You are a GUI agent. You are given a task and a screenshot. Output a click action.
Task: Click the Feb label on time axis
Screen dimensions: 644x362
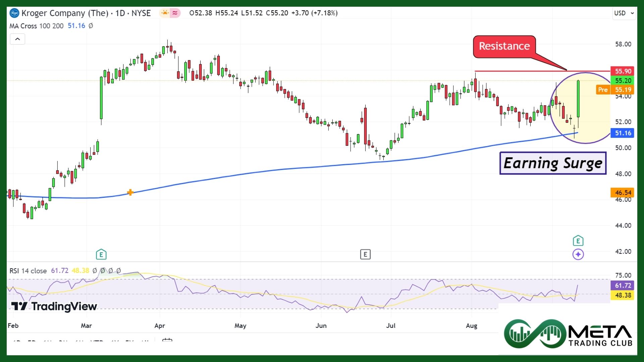coord(13,325)
